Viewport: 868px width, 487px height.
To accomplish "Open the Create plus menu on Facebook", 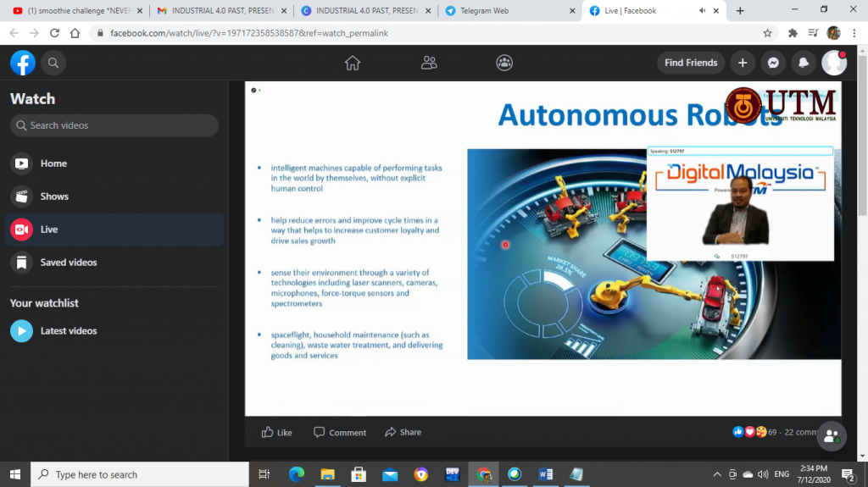I will [x=743, y=63].
